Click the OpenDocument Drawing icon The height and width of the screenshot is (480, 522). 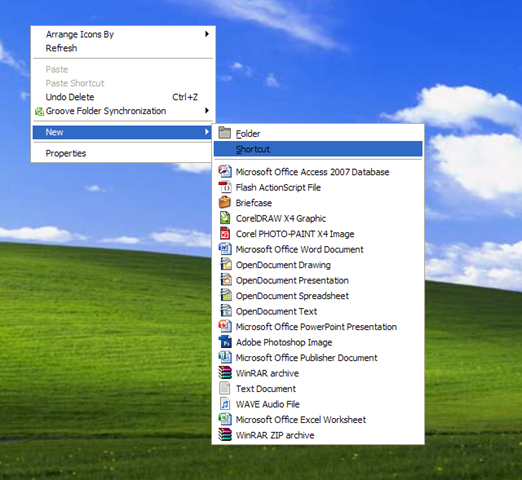pos(225,264)
